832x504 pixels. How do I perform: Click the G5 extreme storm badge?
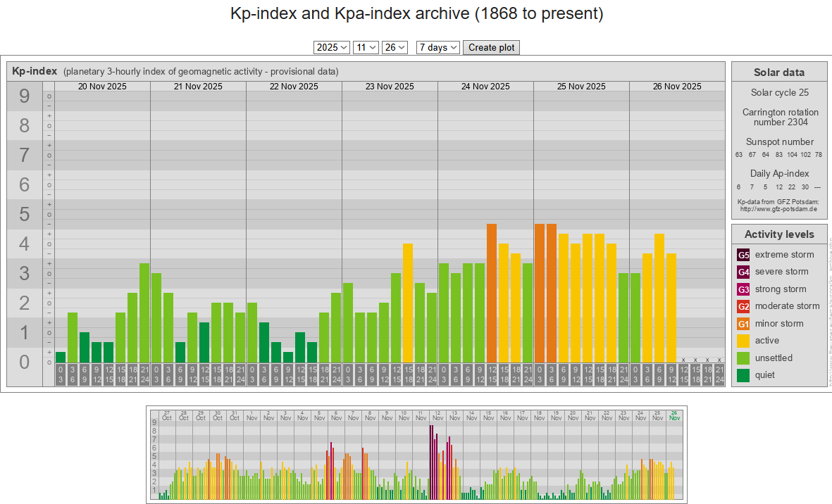743,255
